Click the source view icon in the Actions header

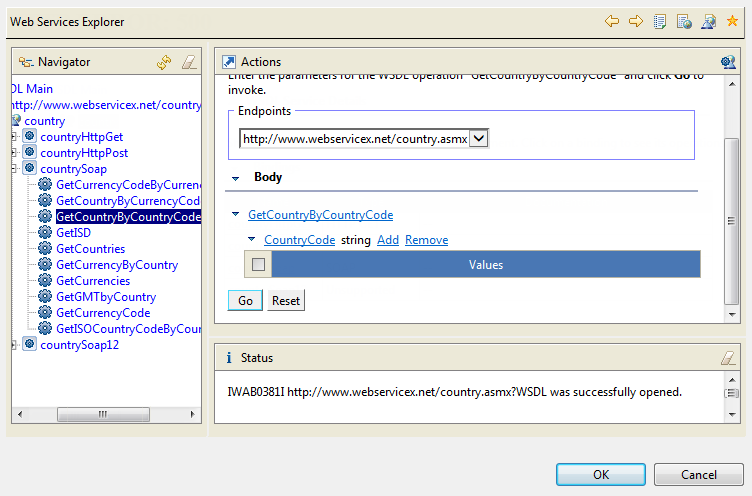pyautogui.click(x=728, y=62)
